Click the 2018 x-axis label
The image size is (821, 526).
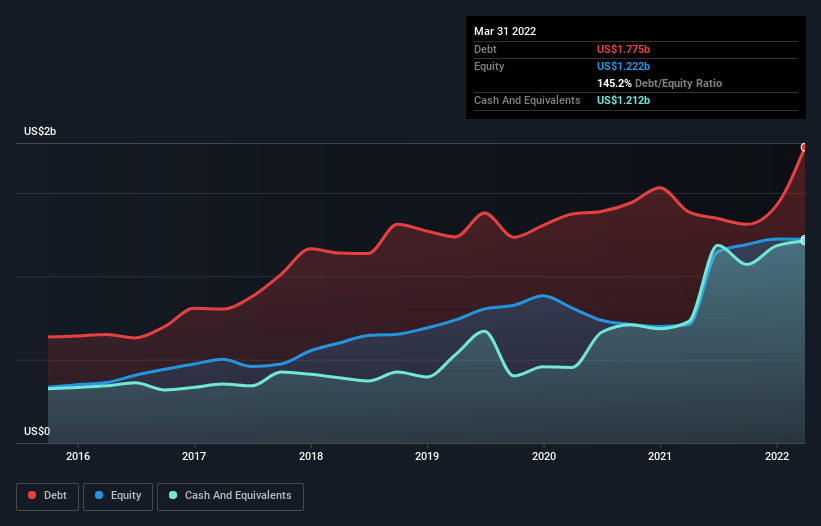point(311,456)
